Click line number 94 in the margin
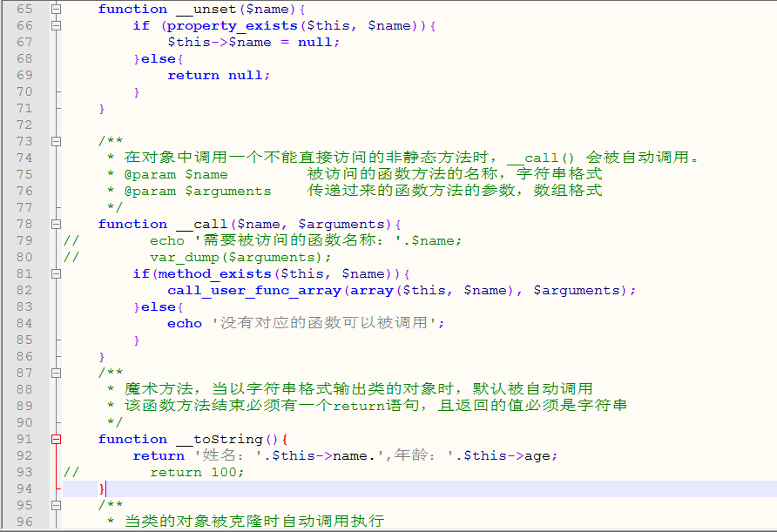This screenshot has width=777, height=532. [x=24, y=489]
